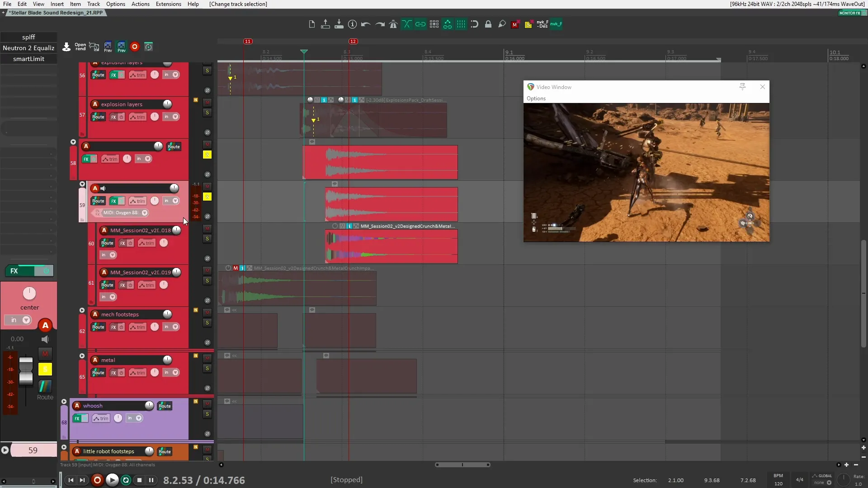Viewport: 868px width, 488px height.
Task: Toggle the locking padlock icon
Action: coord(488,24)
